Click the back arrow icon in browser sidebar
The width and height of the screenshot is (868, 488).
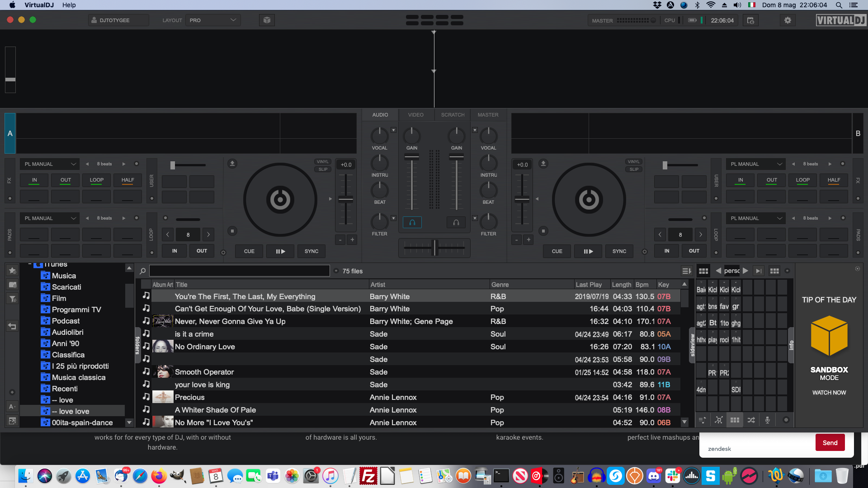[x=13, y=326]
